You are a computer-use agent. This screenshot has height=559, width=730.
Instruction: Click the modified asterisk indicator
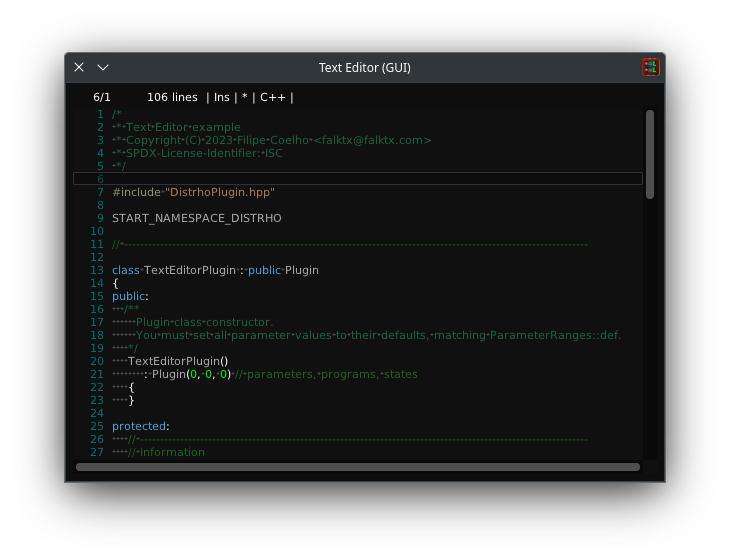pos(244,97)
